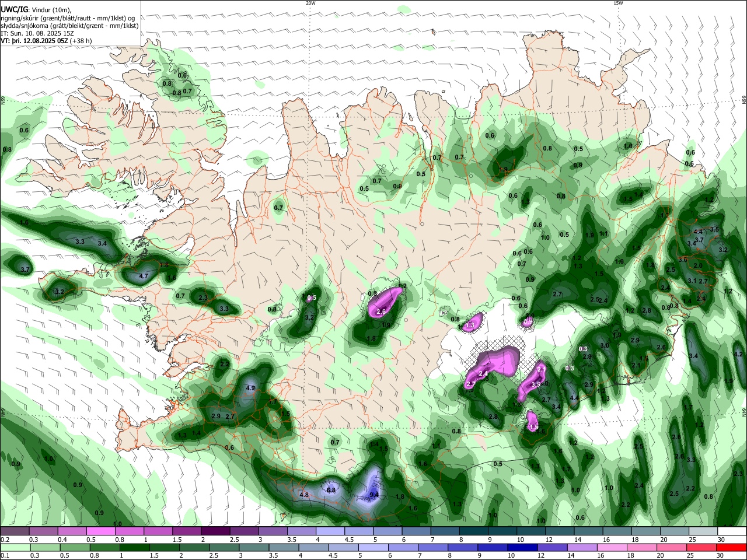The height and width of the screenshot is (560, 747).
Task: Click the 'IT: Sun. 10. 08. 2025 15Z' line
Action: click(x=37, y=33)
